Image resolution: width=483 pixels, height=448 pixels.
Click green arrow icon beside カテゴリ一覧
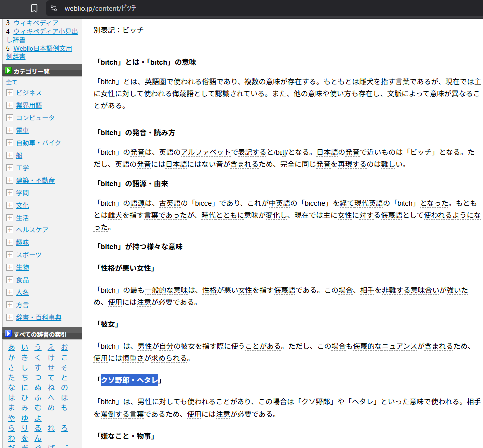click(x=8, y=71)
